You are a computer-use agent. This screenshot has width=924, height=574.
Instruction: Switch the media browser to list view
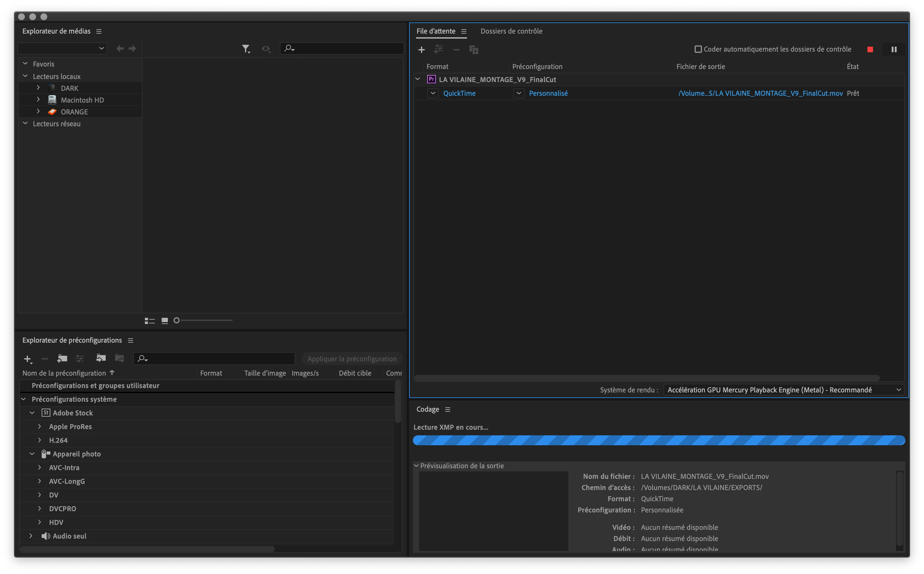[x=150, y=321]
